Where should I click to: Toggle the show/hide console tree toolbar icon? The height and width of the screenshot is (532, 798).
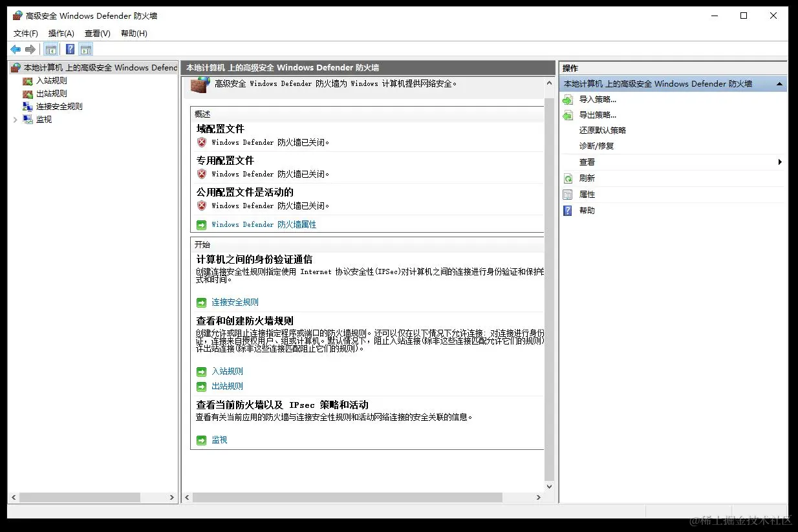point(50,49)
